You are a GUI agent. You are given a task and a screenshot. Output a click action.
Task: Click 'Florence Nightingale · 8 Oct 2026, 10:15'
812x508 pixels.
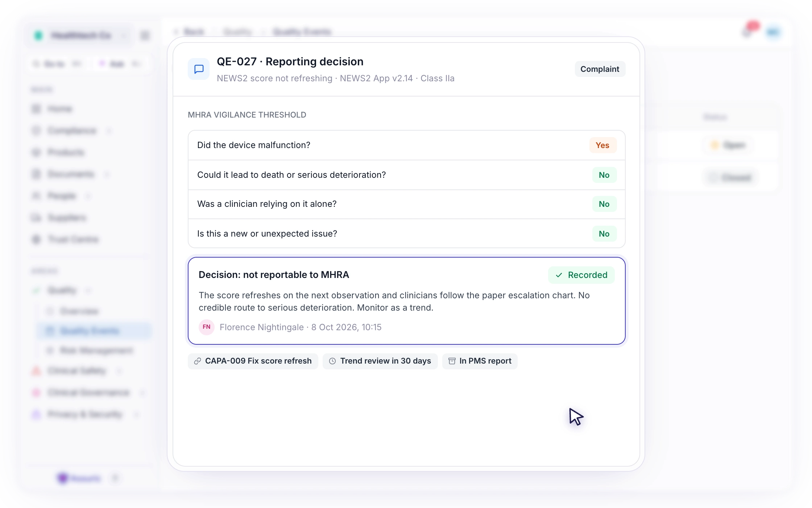301,327
